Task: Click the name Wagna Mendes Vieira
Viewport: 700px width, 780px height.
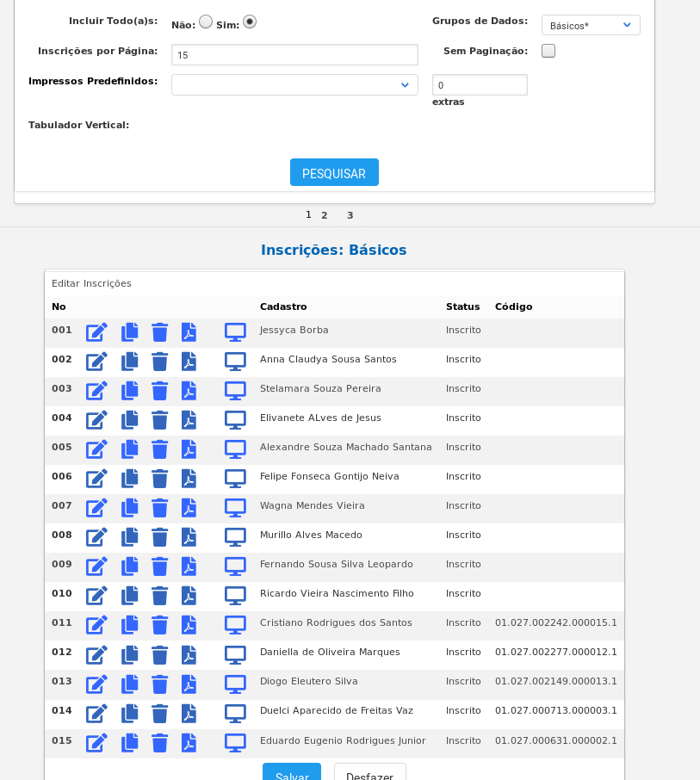Action: point(312,506)
